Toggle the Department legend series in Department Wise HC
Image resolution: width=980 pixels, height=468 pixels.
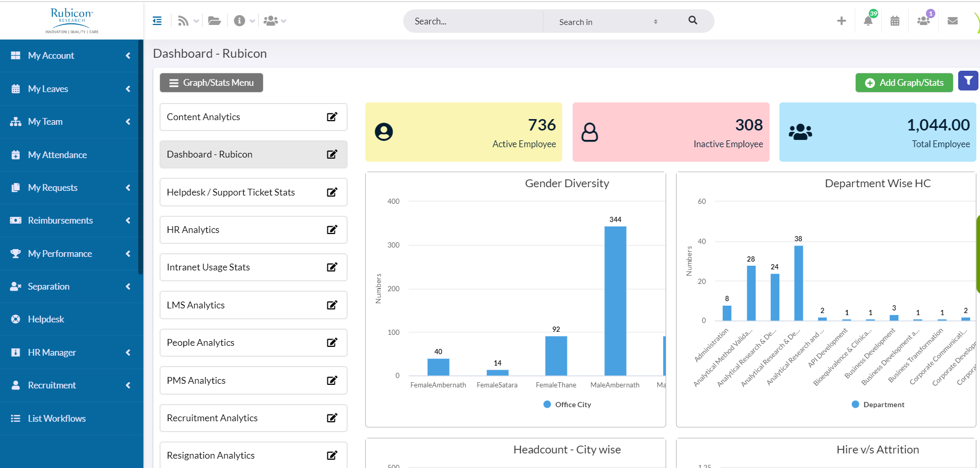[878, 405]
